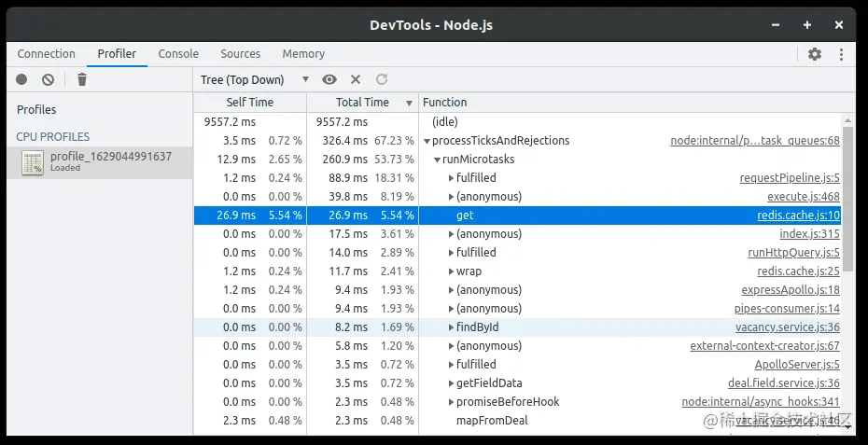
Task: Open the three-dot customize menu
Action: [x=842, y=54]
